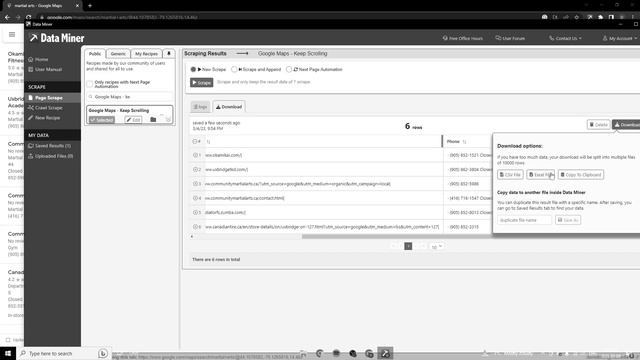Open the Home page in sidebar
The height and width of the screenshot is (360, 640).
[38, 60]
